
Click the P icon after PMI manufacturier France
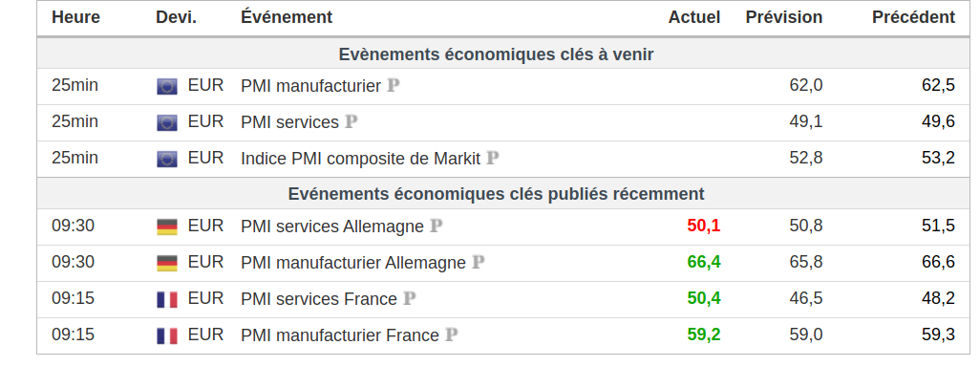pyautogui.click(x=451, y=335)
